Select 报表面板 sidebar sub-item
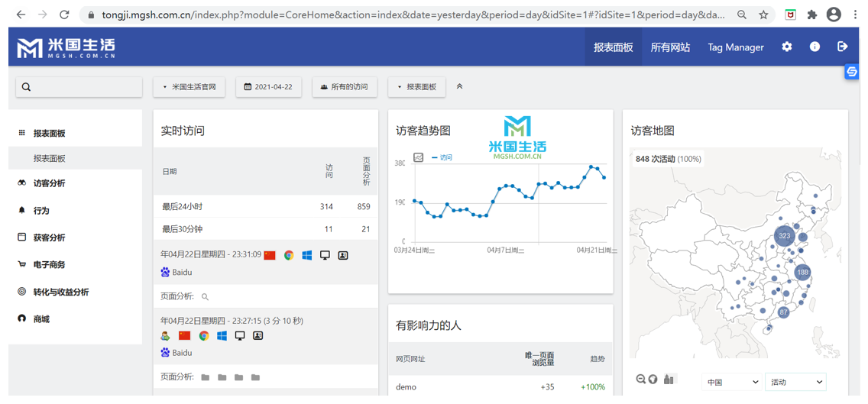The width and height of the screenshot is (868, 404). [x=49, y=158]
